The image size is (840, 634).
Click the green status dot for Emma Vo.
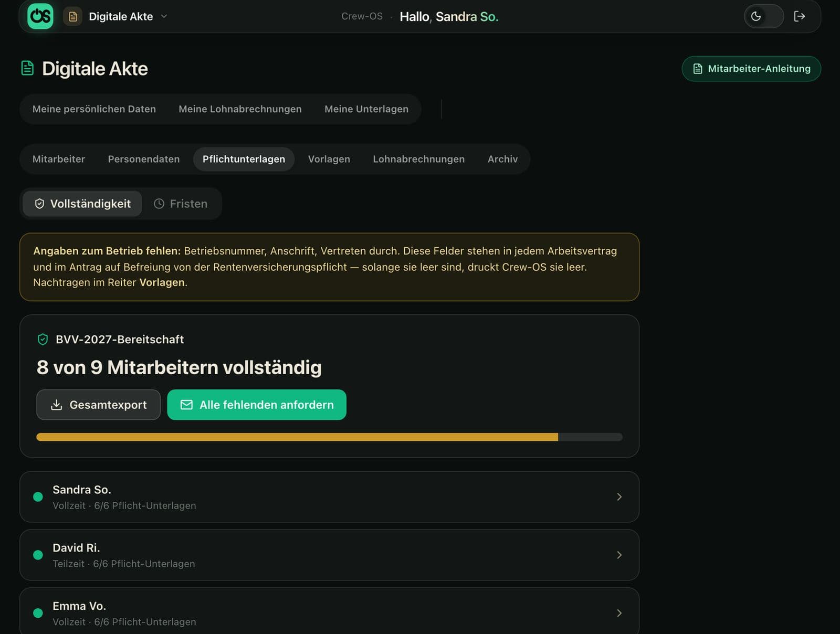38,613
